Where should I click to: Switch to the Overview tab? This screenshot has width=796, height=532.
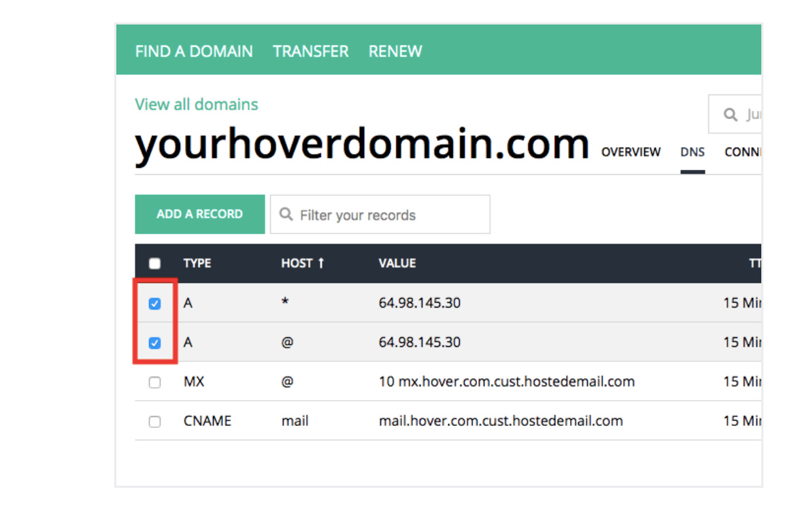[631, 152]
